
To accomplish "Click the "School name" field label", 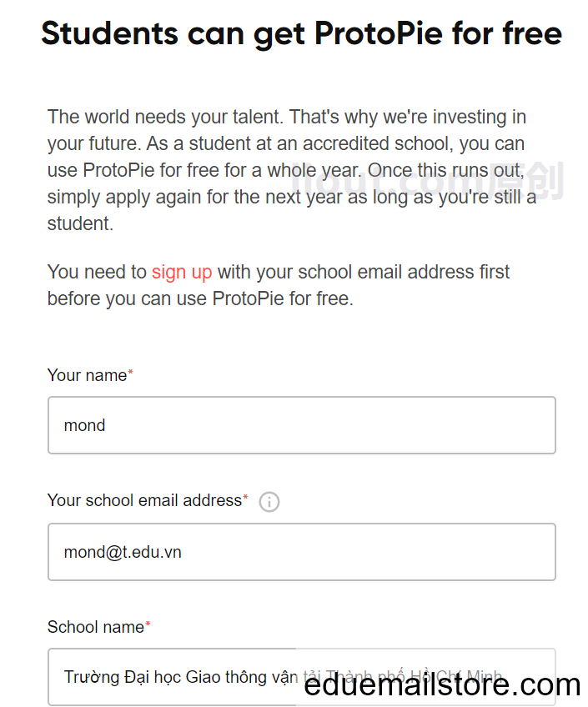I will [x=96, y=627].
